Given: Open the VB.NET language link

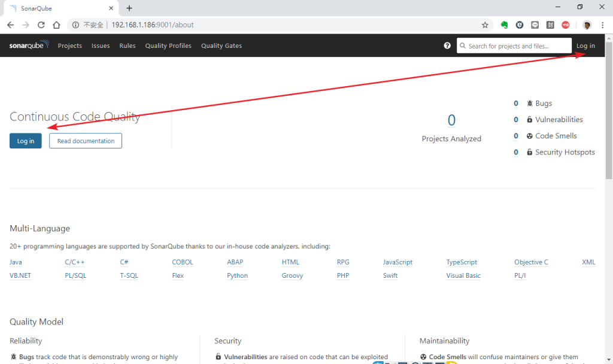Looking at the screenshot, I should click(20, 275).
